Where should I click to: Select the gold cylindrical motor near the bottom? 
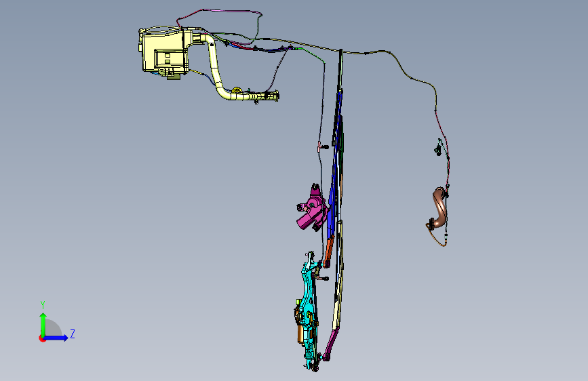click(x=300, y=334)
